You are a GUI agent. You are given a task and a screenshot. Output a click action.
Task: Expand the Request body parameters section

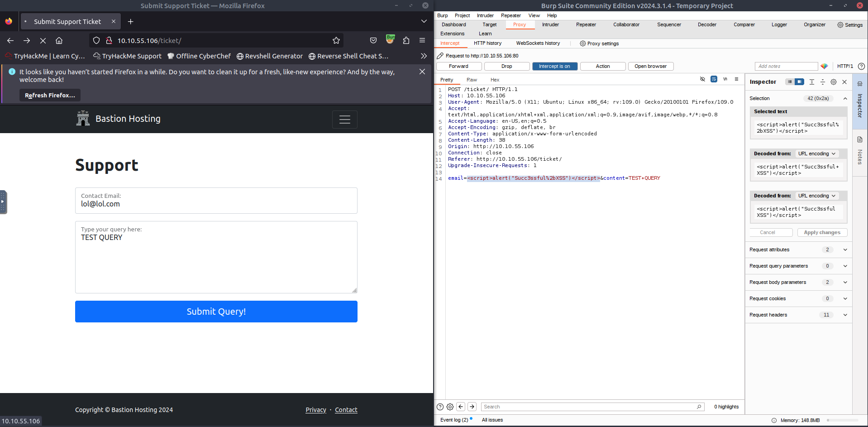pos(845,283)
